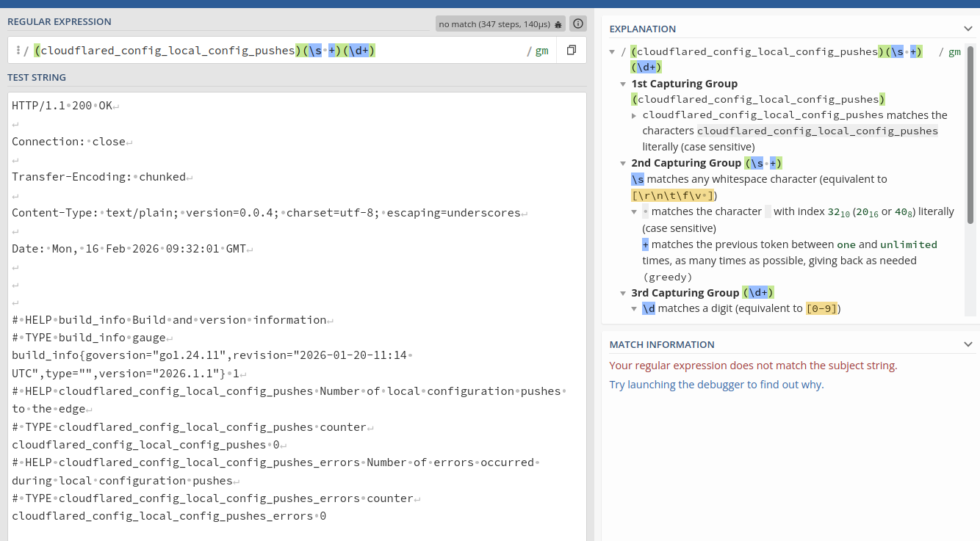Collapse the 2nd Capturing Group node
Screen dimensions: 980x541
point(624,163)
